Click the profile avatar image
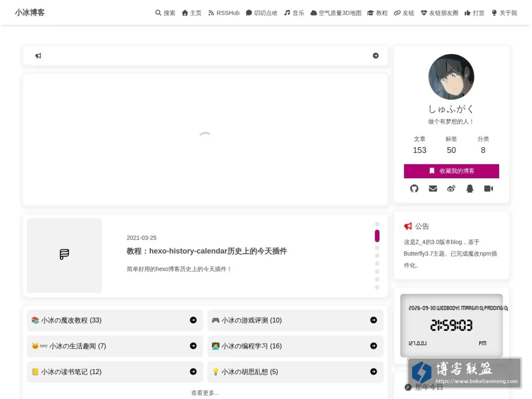The image size is (532, 399). [x=451, y=77]
